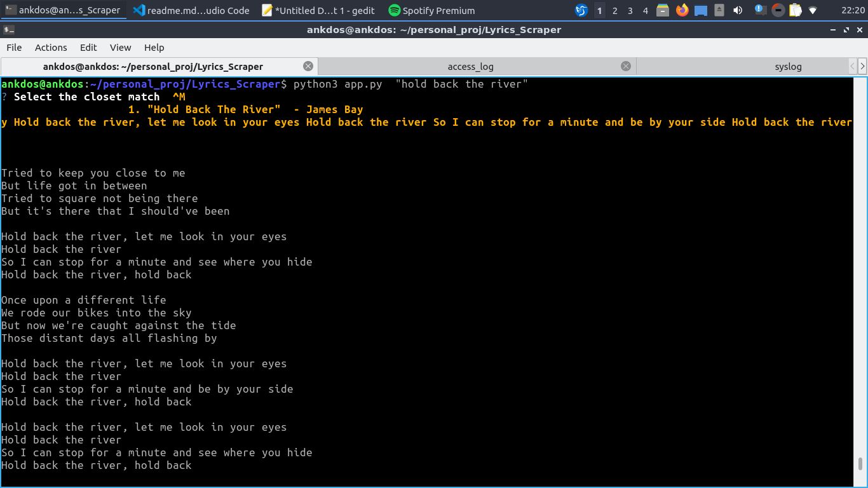This screenshot has width=868, height=488.
Task: Click the 'We rode our bikes into the sky' line
Action: 97,313
